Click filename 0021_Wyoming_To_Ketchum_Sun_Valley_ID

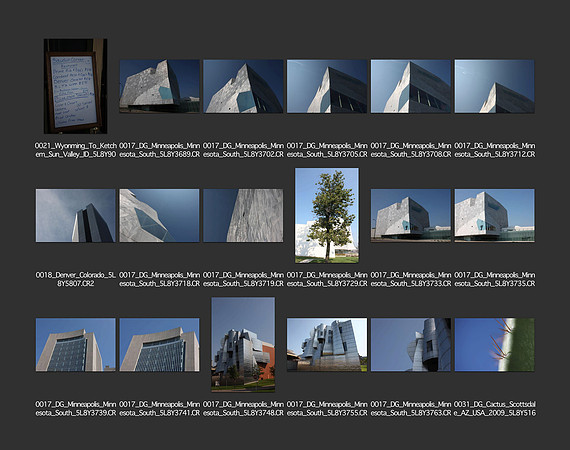[76, 150]
